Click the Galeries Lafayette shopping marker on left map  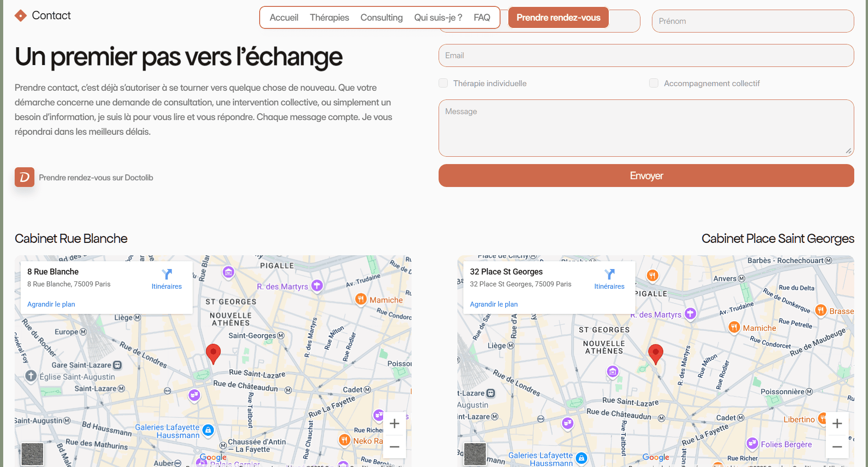click(208, 430)
